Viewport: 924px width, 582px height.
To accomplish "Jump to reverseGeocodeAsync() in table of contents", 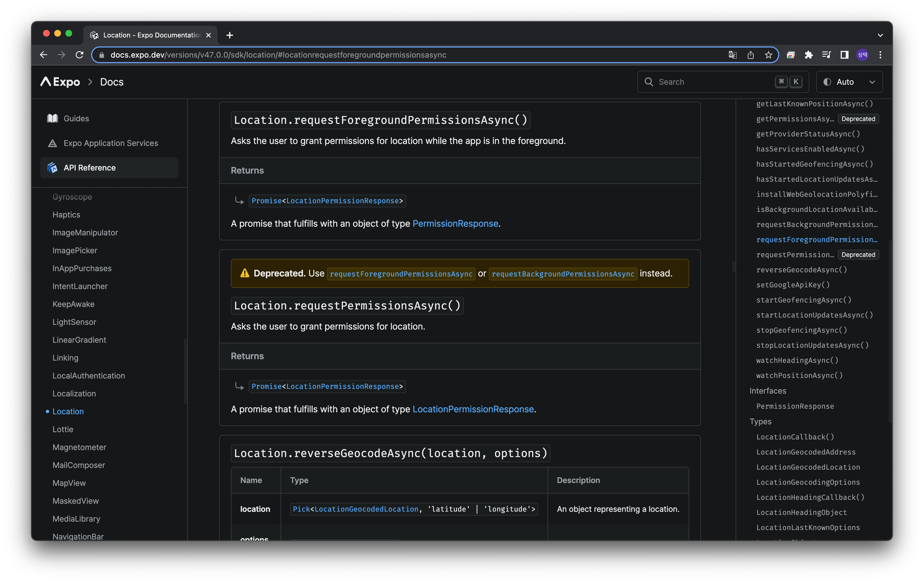I will [x=801, y=269].
